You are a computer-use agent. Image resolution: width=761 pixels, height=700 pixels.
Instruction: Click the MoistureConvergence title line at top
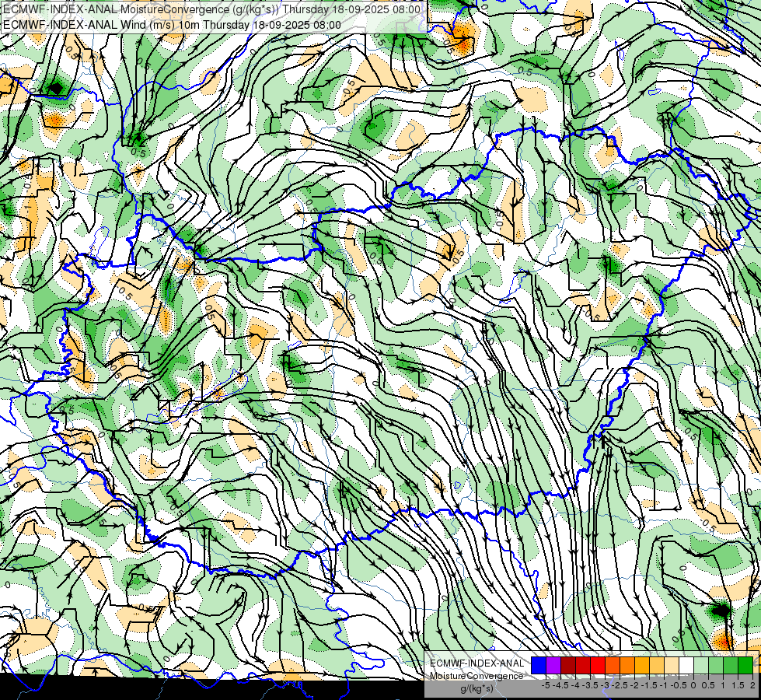pyautogui.click(x=211, y=9)
